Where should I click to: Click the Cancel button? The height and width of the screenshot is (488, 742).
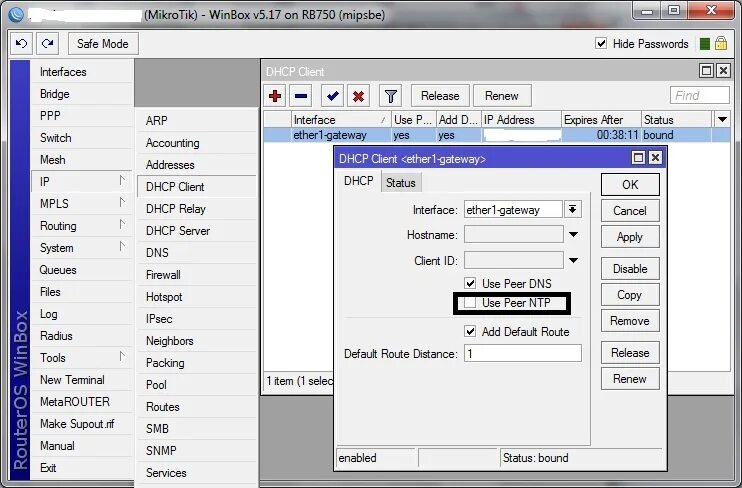(630, 211)
